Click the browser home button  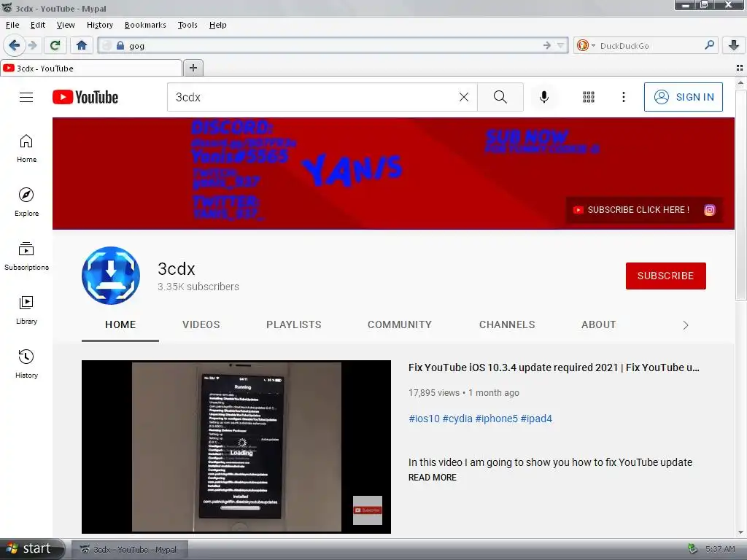(82, 46)
